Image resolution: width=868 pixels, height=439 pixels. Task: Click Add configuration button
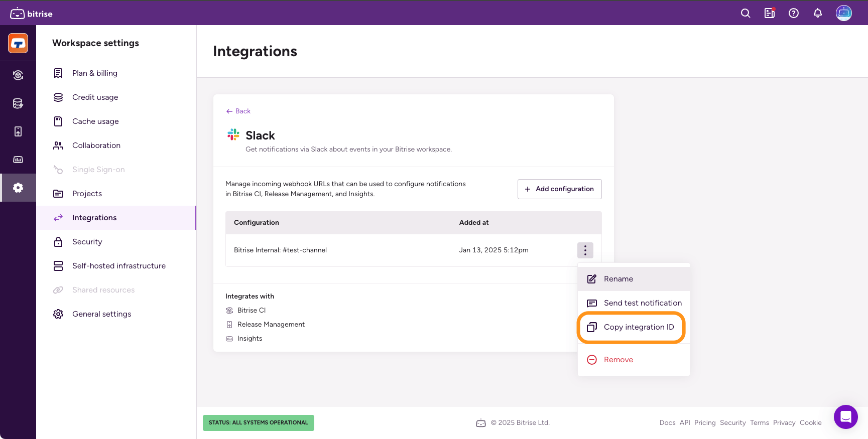coord(560,189)
